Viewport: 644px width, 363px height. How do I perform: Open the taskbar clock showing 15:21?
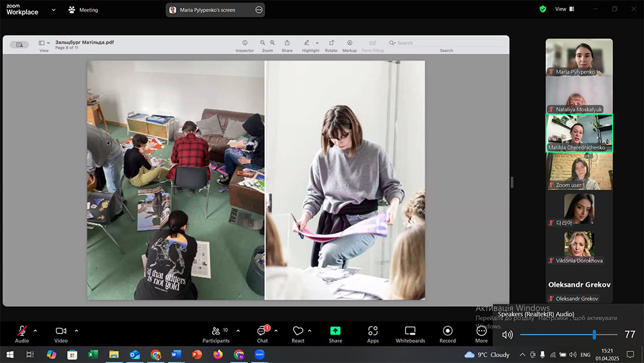[607, 355]
